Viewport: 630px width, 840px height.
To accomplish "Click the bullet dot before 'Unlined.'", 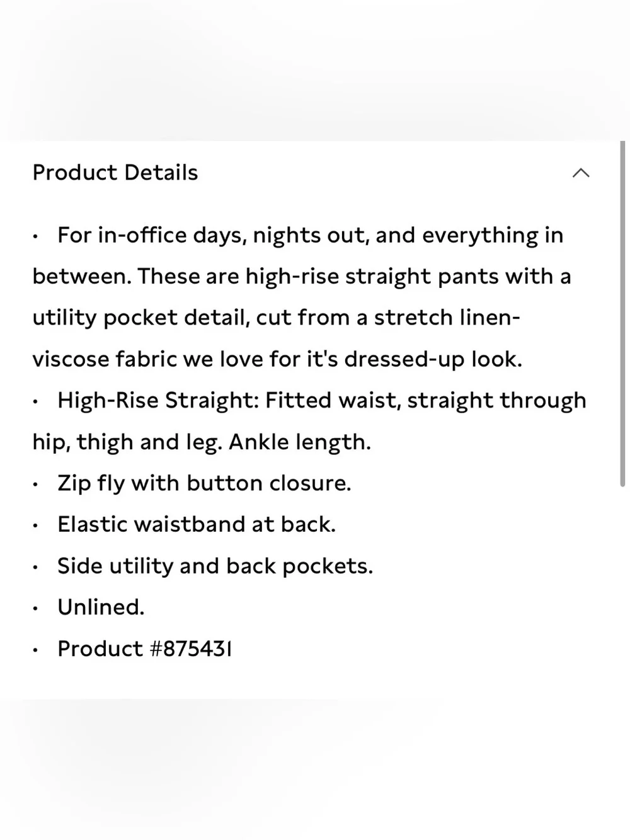I will [x=37, y=609].
